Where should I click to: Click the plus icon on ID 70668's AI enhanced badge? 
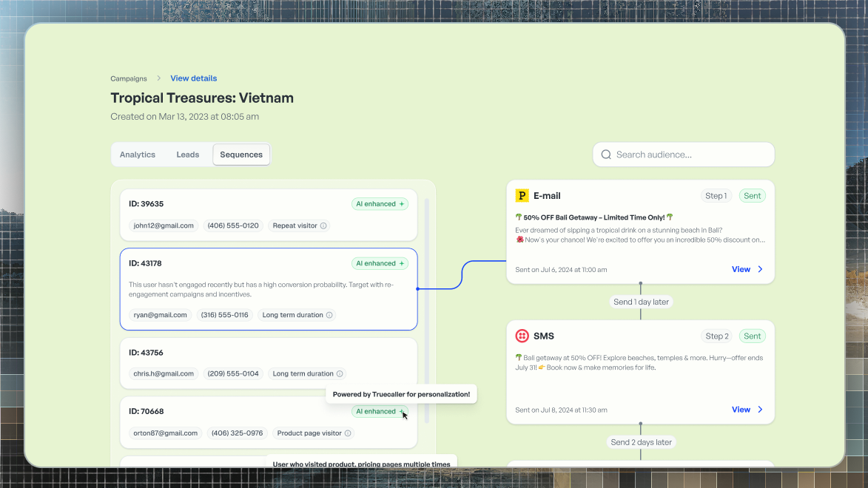(400, 411)
